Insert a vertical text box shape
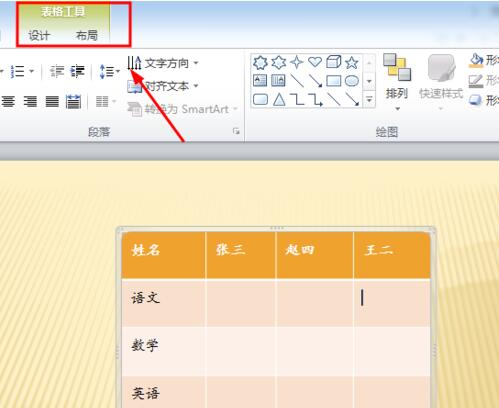The height and width of the screenshot is (408, 499). (x=278, y=80)
